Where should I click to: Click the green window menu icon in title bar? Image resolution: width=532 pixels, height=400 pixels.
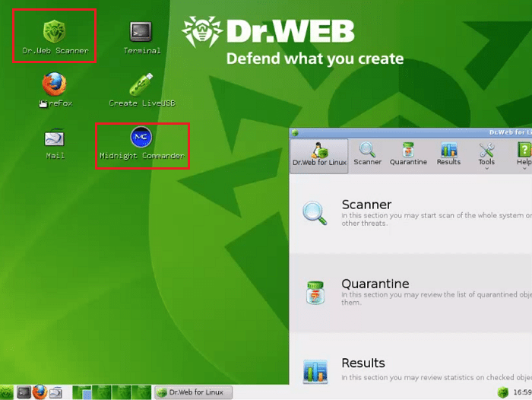[x=295, y=133]
